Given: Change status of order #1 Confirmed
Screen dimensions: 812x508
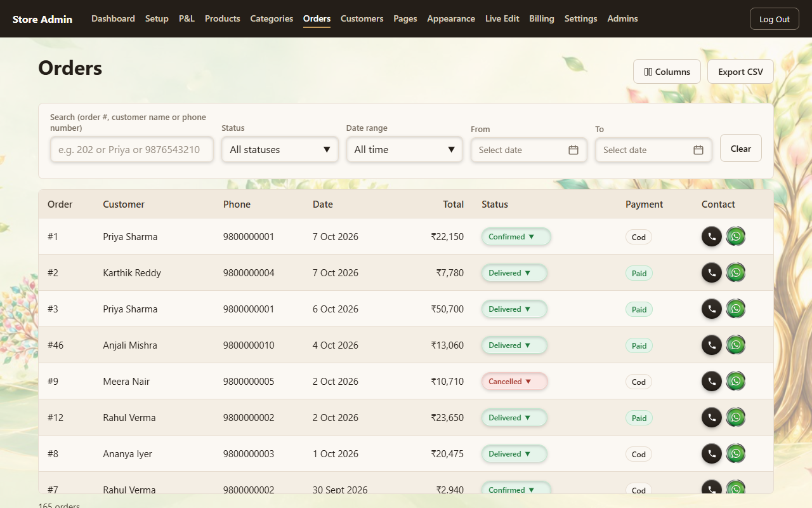Looking at the screenshot, I should click(516, 237).
